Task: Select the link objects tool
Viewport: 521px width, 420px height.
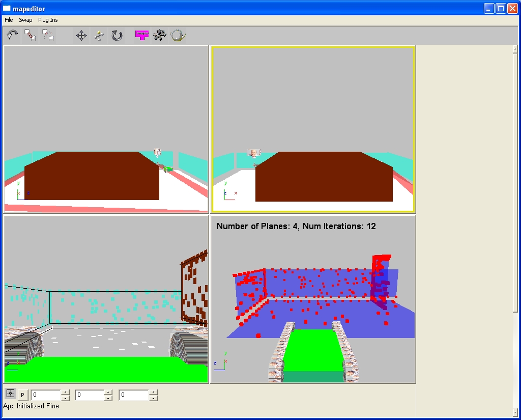Action: (30, 35)
